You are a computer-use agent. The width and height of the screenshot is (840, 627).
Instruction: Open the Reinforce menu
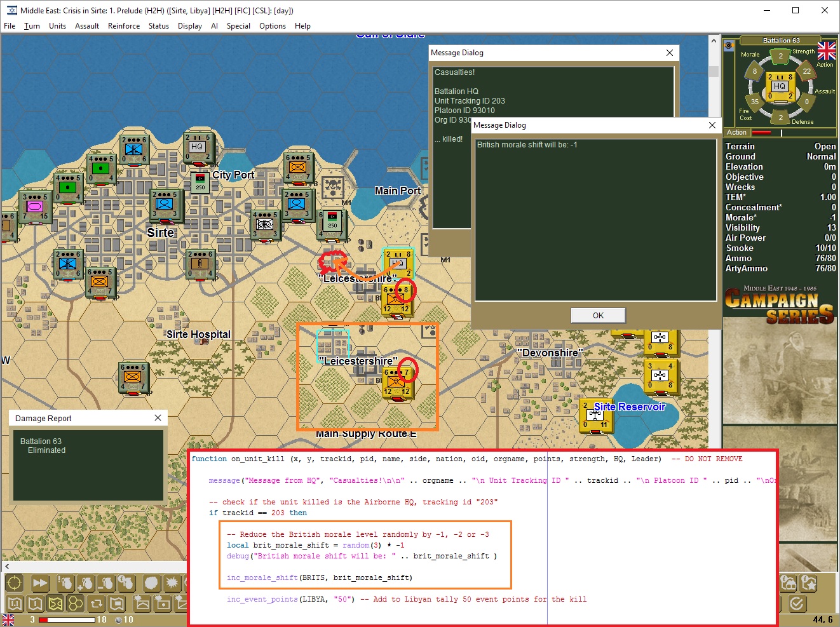pyautogui.click(x=124, y=26)
